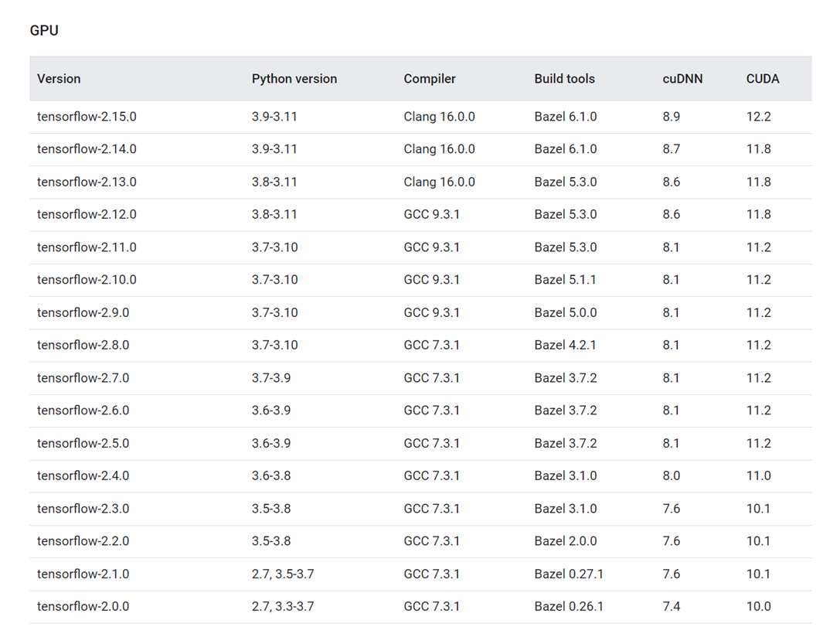Click the Version column header
The image size is (840, 627).
[59, 79]
